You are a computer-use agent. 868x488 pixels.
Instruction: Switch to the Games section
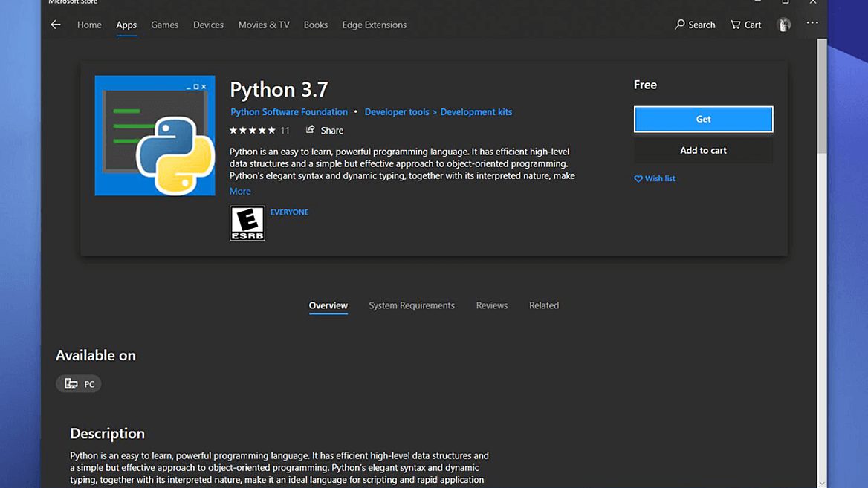[164, 25]
